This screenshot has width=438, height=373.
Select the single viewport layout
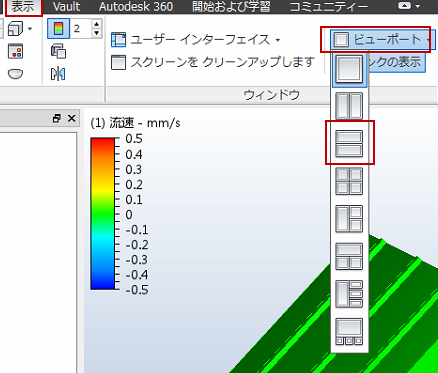pos(349,69)
